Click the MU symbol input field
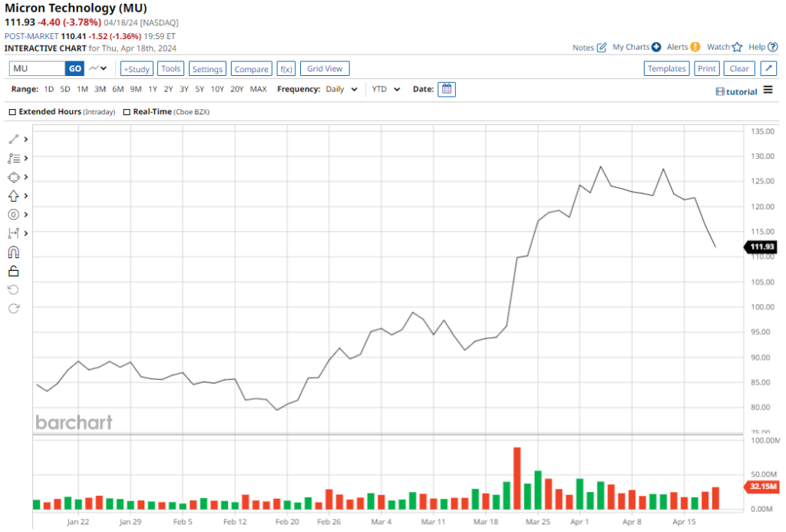Viewport: 786px width, 532px height. click(x=37, y=69)
